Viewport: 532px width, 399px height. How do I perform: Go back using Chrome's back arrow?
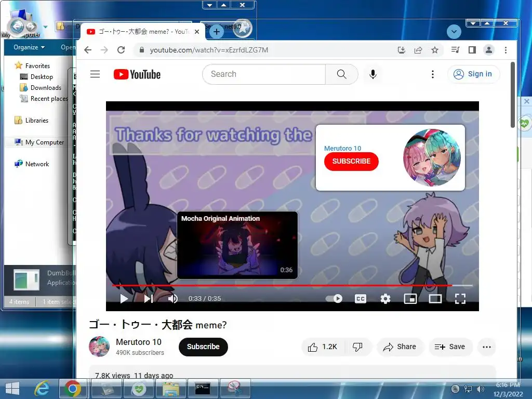click(88, 50)
